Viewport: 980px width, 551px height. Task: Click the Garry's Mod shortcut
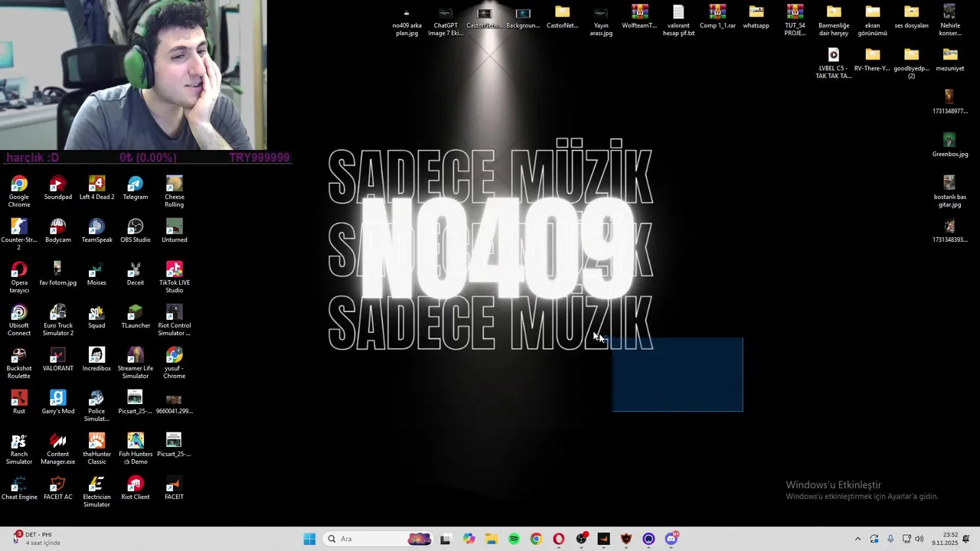coord(57,403)
